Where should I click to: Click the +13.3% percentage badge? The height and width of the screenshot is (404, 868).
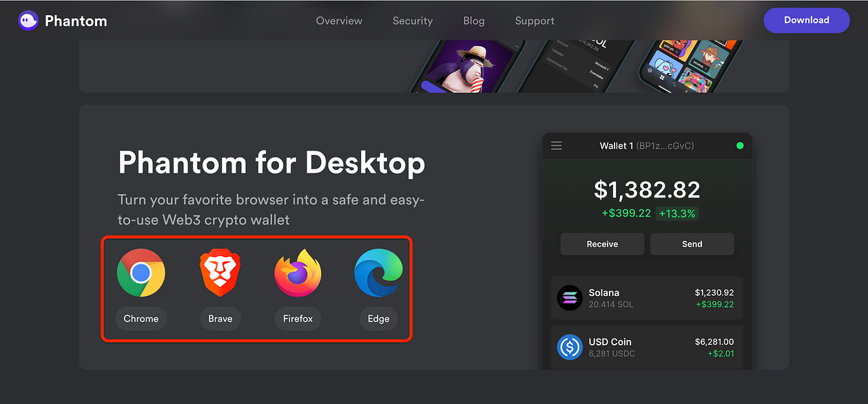click(x=677, y=213)
